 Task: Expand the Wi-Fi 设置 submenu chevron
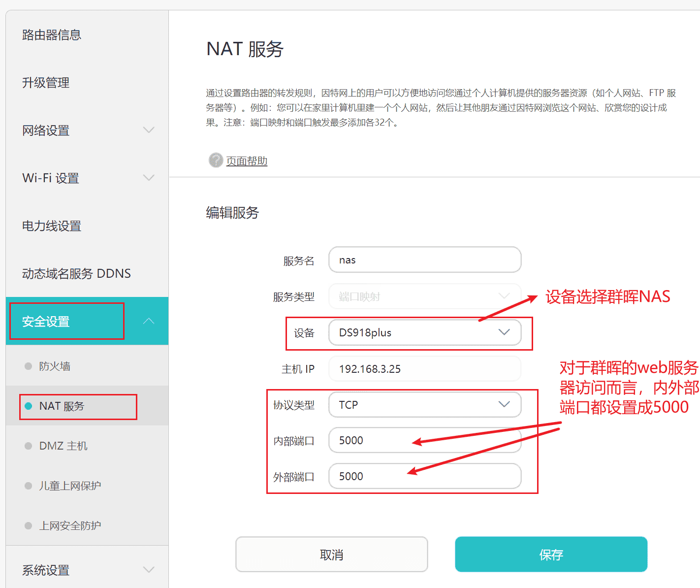click(x=148, y=178)
